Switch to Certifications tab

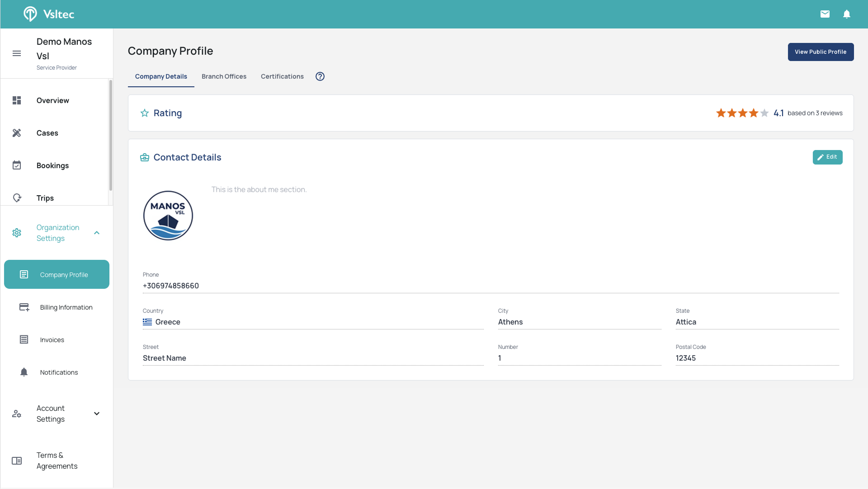tap(282, 76)
